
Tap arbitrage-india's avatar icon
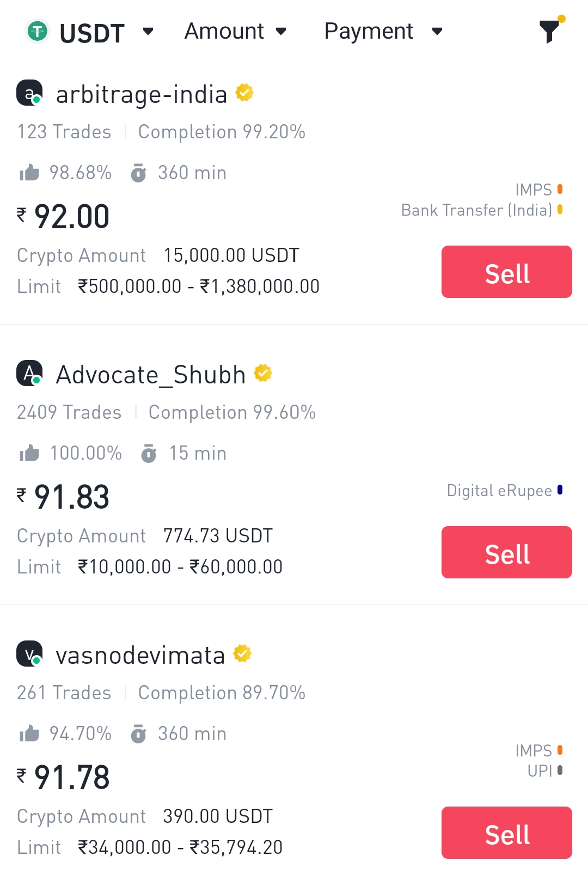(29, 93)
